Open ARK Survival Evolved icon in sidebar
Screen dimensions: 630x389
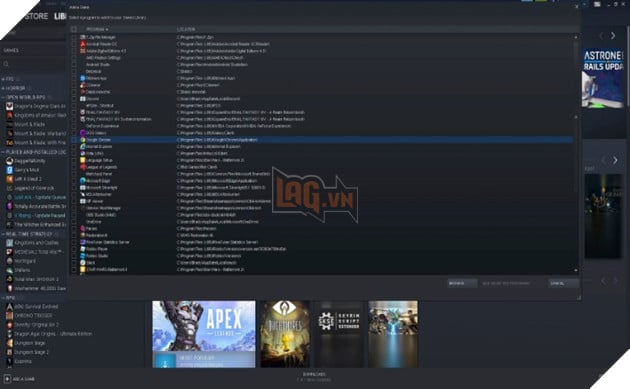click(10, 307)
